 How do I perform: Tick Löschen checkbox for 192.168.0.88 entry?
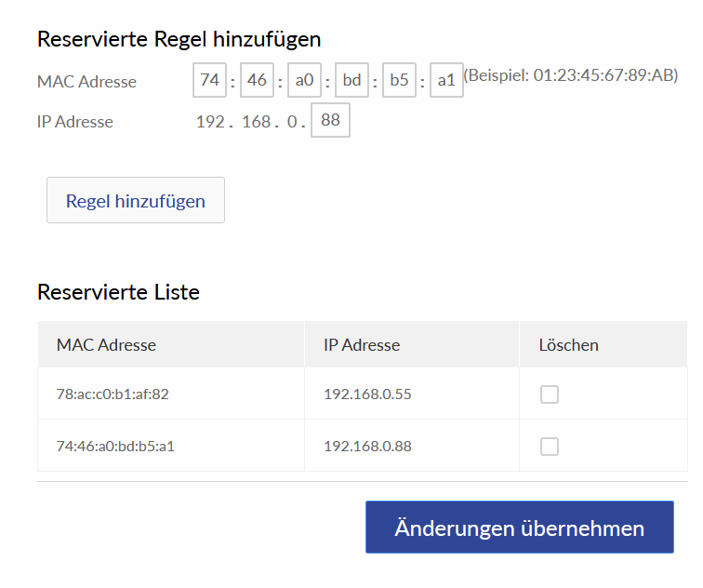(550, 447)
